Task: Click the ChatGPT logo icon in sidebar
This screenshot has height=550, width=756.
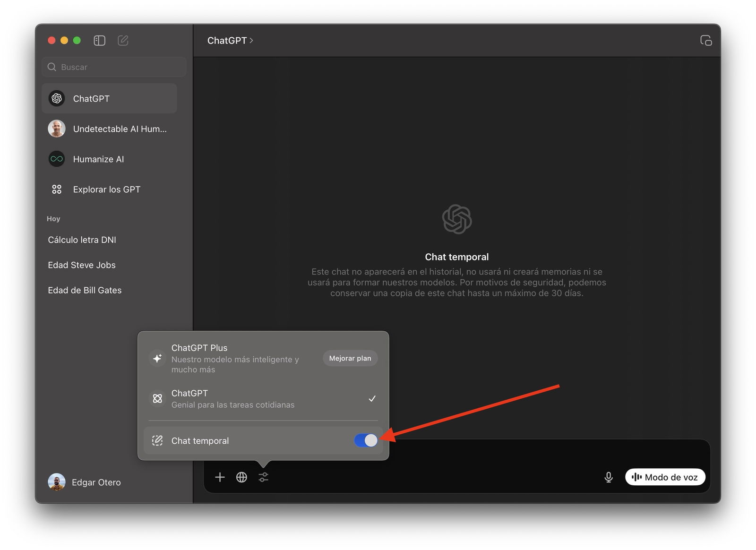Action: coord(57,98)
